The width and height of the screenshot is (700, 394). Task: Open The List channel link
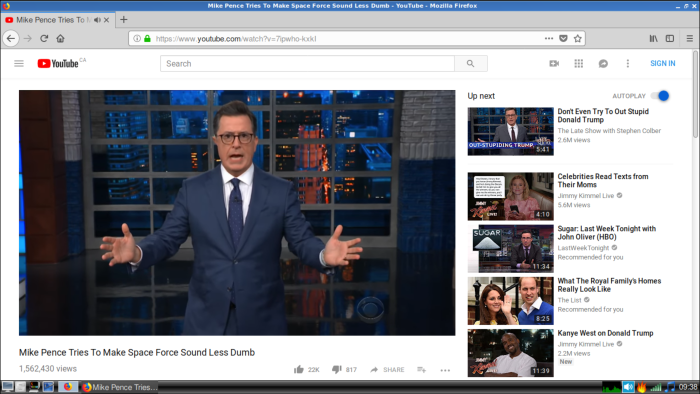coord(569,300)
